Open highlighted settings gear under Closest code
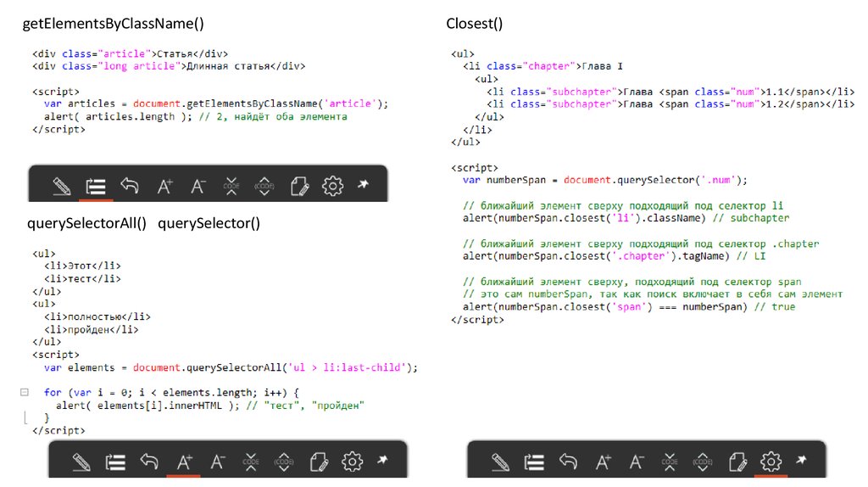 click(771, 462)
